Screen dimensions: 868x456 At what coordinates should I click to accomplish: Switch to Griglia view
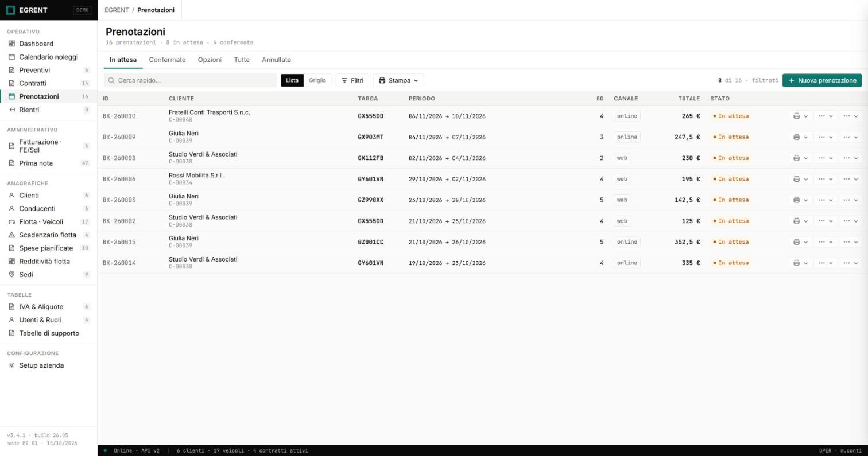(x=317, y=80)
